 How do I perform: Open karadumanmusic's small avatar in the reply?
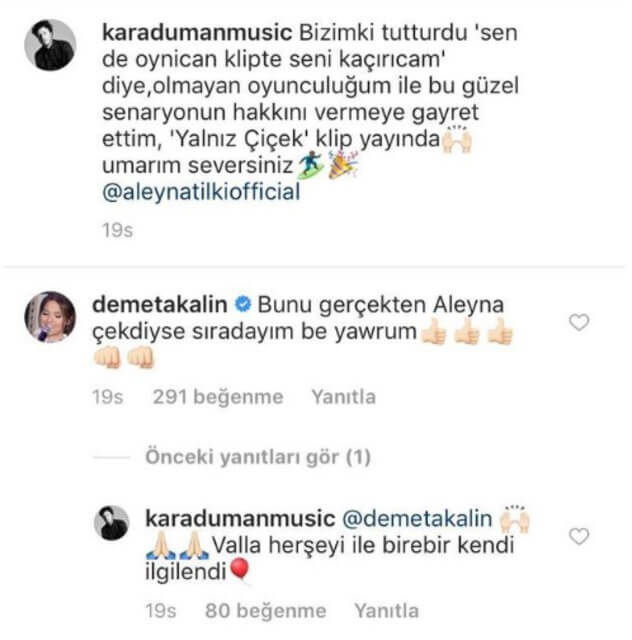(x=112, y=523)
